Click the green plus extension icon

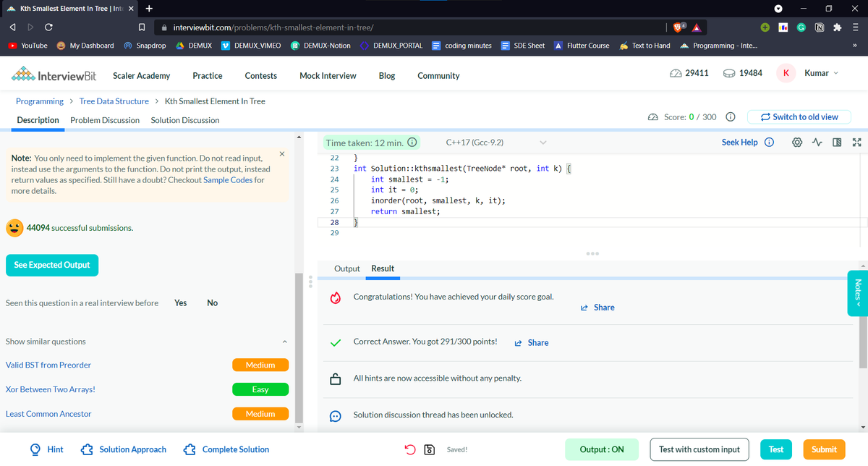click(x=766, y=27)
